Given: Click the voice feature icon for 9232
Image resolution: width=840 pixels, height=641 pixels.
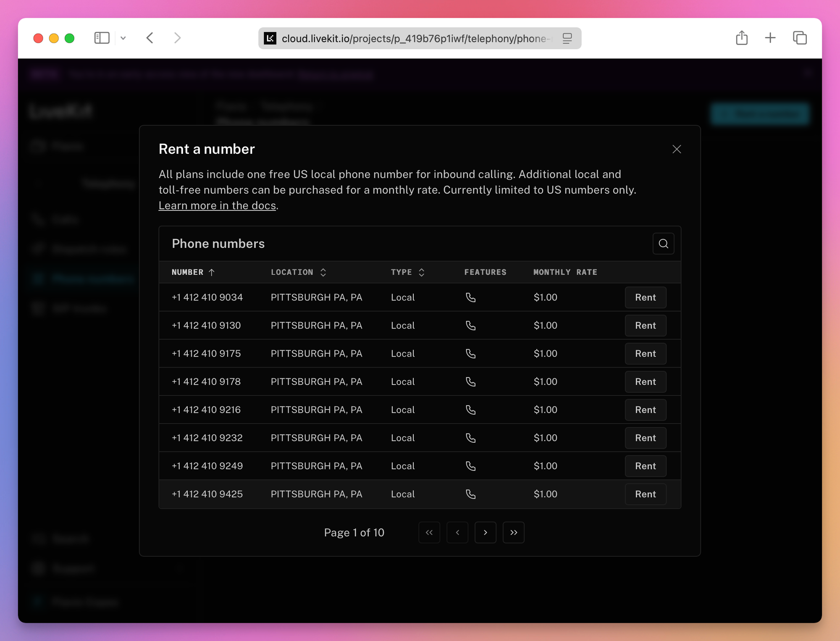Looking at the screenshot, I should 471,438.
